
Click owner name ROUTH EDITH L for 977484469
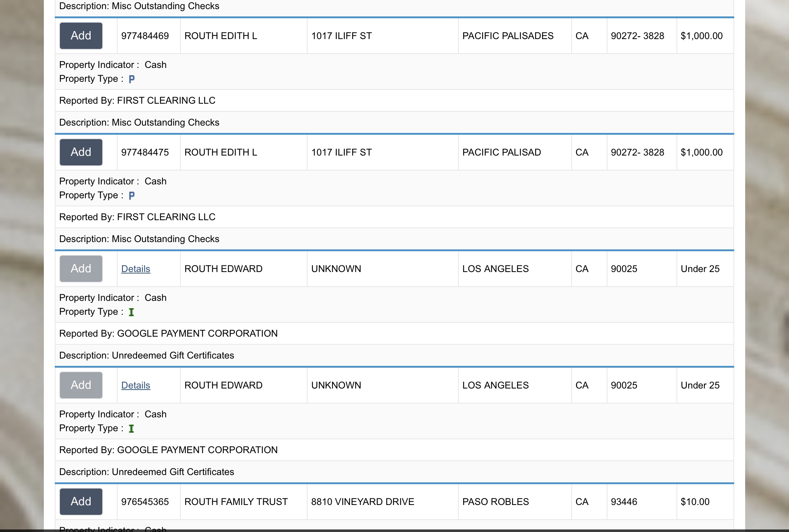coord(221,36)
